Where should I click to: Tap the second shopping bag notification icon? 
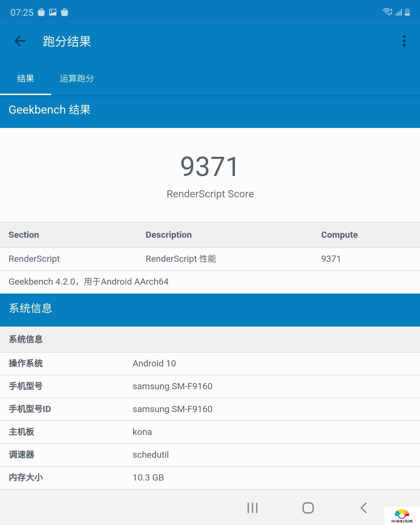[64, 12]
